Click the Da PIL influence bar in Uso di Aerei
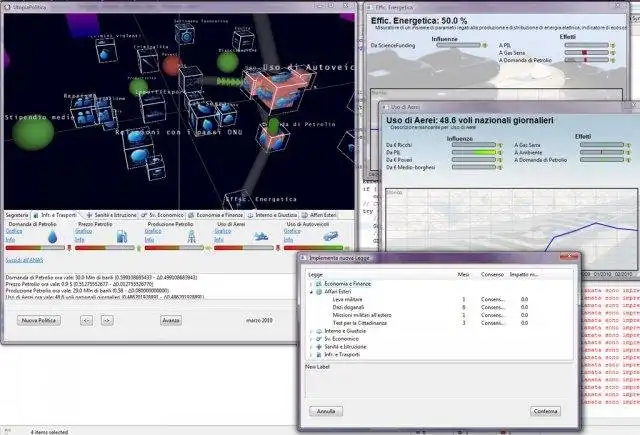Image resolution: width=640 pixels, height=435 pixels. 473,152
